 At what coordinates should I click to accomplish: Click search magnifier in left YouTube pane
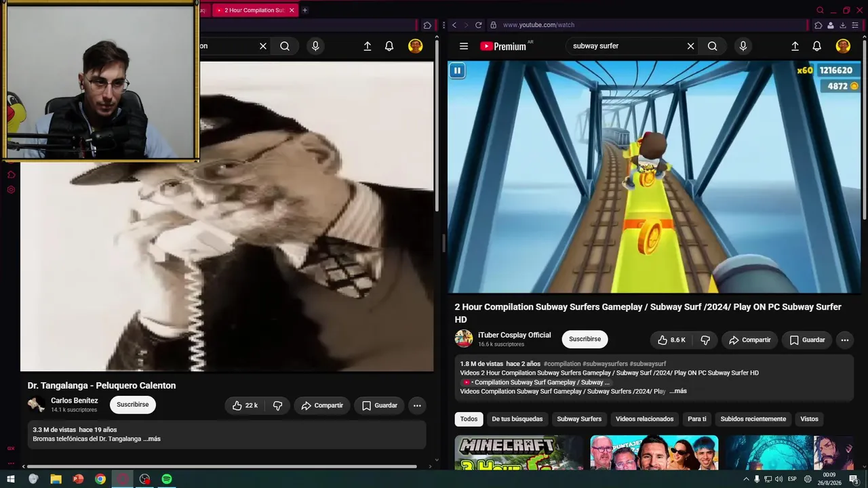point(285,46)
